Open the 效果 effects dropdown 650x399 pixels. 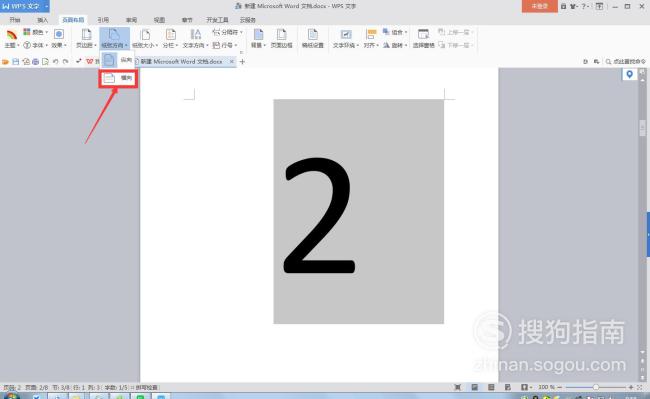click(58, 39)
